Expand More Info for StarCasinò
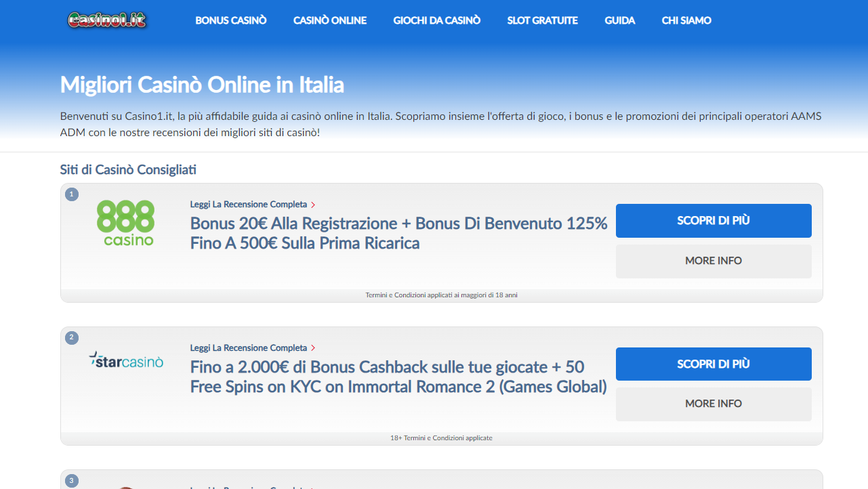Image resolution: width=868 pixels, height=489 pixels. (714, 404)
